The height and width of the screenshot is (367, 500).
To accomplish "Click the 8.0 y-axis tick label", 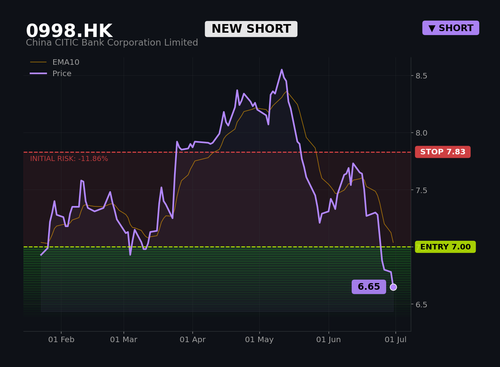I will pyautogui.click(x=421, y=133).
